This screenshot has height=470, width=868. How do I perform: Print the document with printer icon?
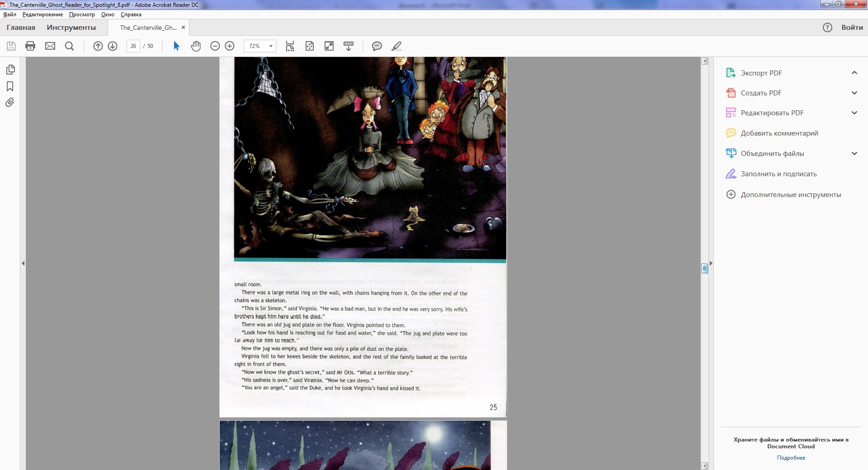click(x=30, y=46)
